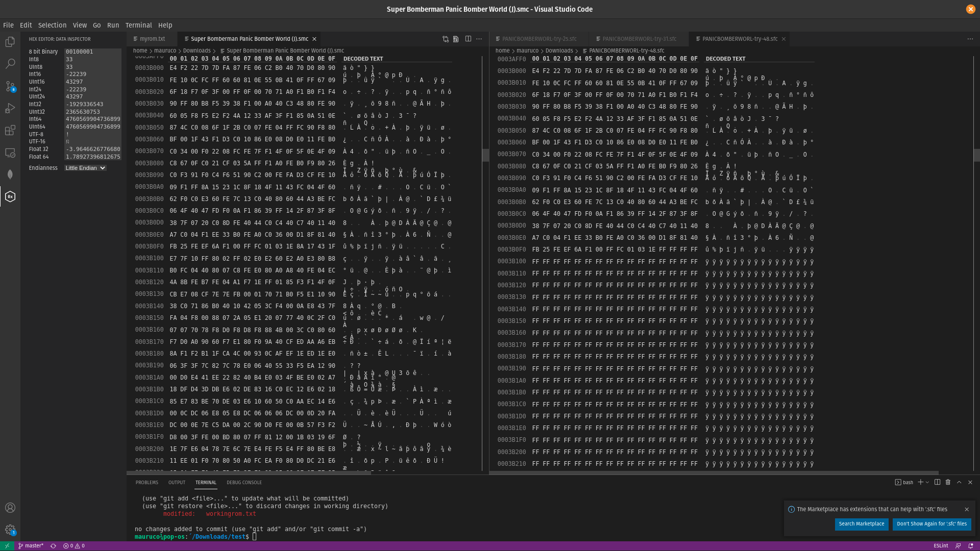Click address 0003B100 row in right hex editor
Image resolution: width=980 pixels, height=551 pixels.
[655, 261]
